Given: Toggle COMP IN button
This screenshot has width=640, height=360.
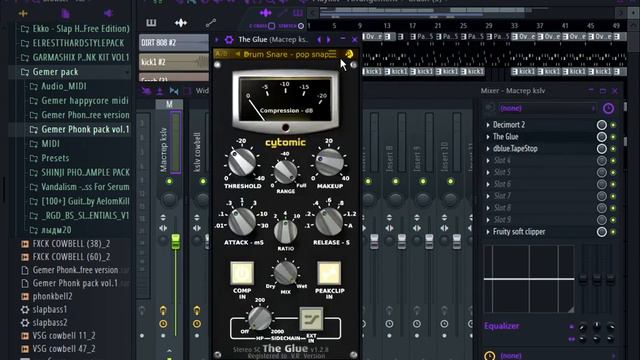Looking at the screenshot, I should (242, 273).
